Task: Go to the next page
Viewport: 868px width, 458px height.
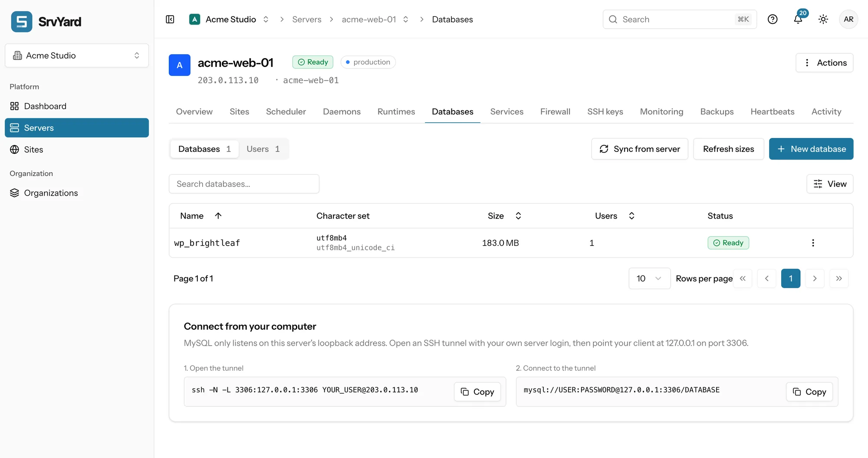Action: [x=815, y=278]
